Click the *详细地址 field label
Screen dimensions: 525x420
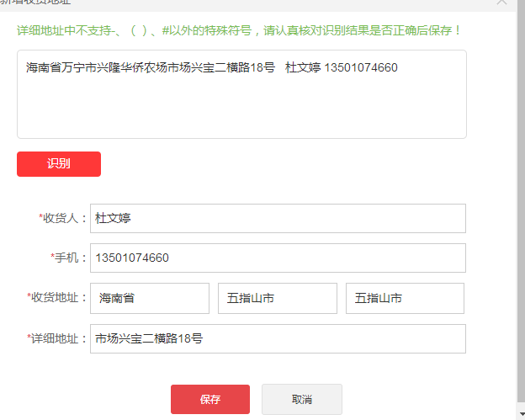click(x=57, y=338)
